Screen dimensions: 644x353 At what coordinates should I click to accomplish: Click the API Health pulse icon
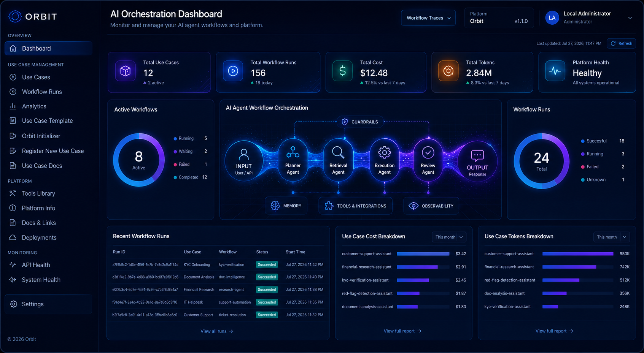[x=13, y=265]
